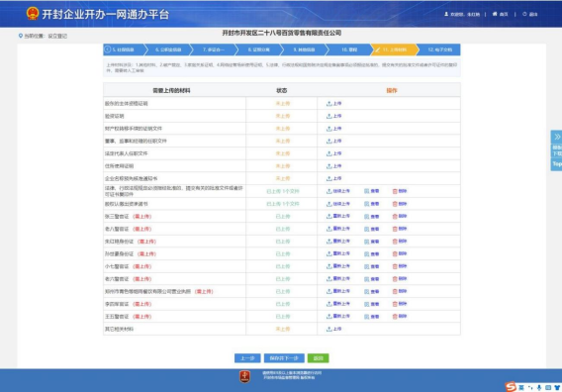View the 老六警官证 uploaded file
The image size is (562, 392).
(x=372, y=279)
